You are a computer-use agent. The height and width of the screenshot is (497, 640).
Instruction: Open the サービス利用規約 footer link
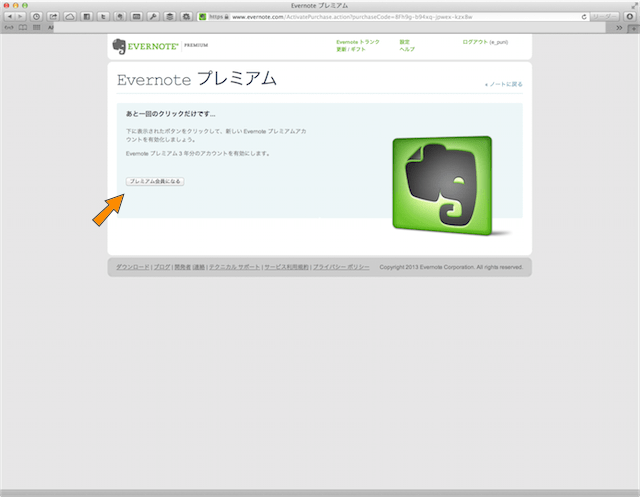[x=286, y=267]
